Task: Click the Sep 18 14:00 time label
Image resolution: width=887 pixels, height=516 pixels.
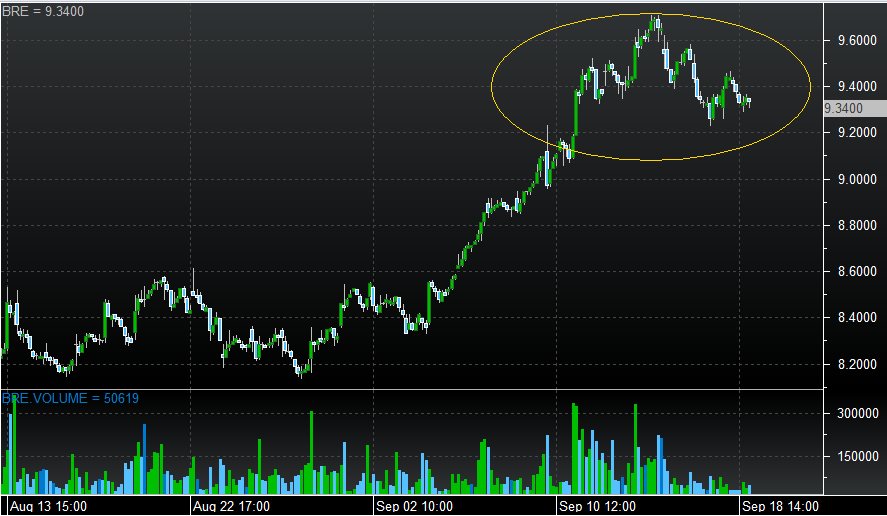Action: coord(781,506)
